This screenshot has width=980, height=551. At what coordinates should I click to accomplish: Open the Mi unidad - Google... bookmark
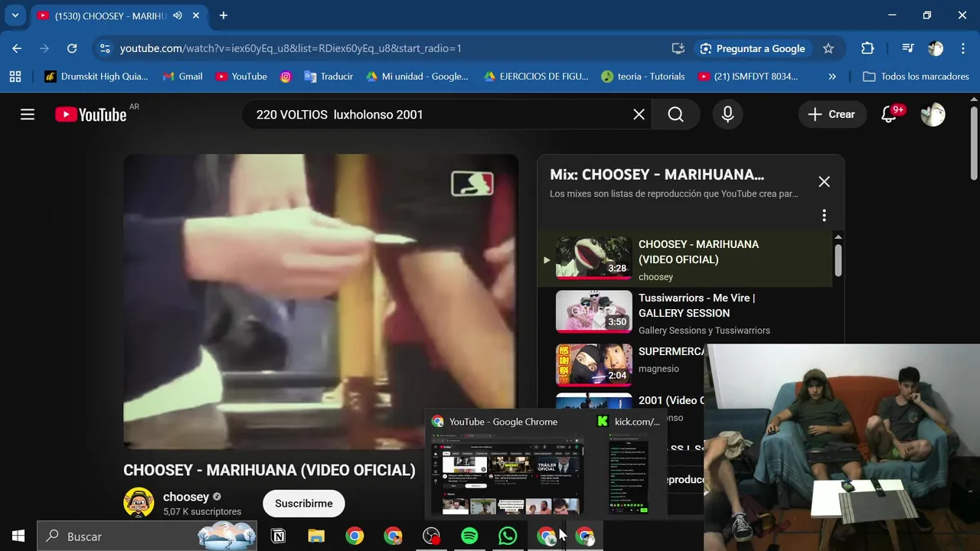pyautogui.click(x=417, y=77)
